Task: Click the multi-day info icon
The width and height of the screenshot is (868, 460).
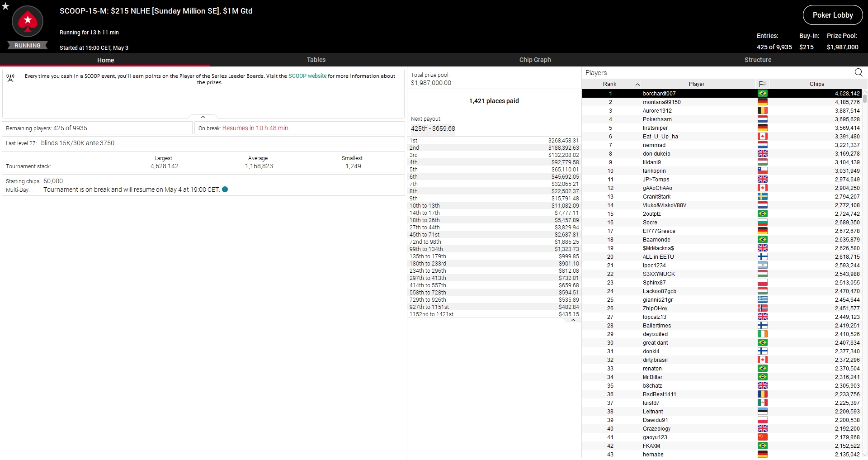Action: [x=225, y=190]
